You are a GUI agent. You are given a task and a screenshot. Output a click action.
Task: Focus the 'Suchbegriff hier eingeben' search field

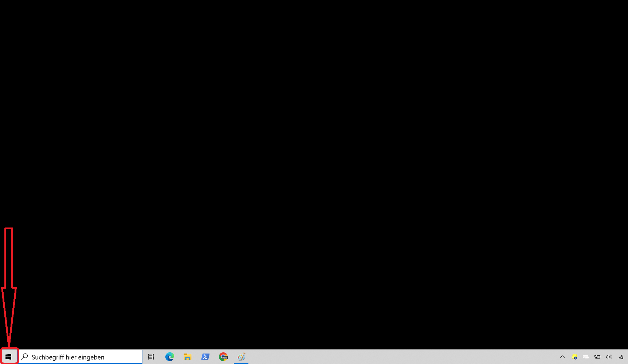[x=84, y=357]
